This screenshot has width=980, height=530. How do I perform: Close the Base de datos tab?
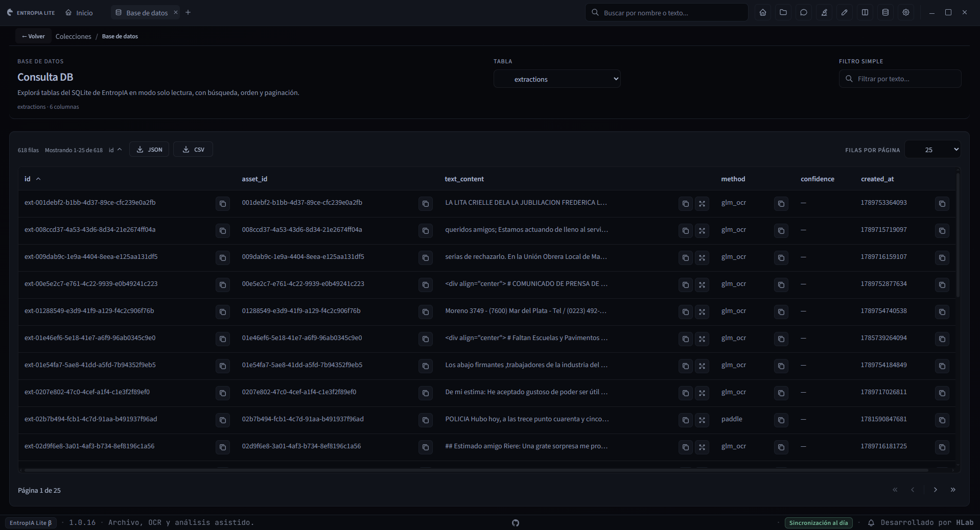pos(175,12)
